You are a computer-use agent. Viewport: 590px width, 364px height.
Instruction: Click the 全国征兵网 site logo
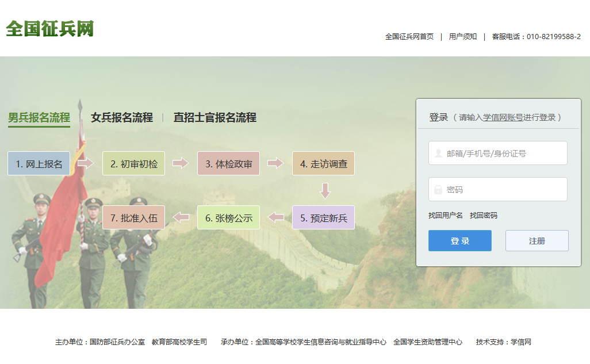50,29
